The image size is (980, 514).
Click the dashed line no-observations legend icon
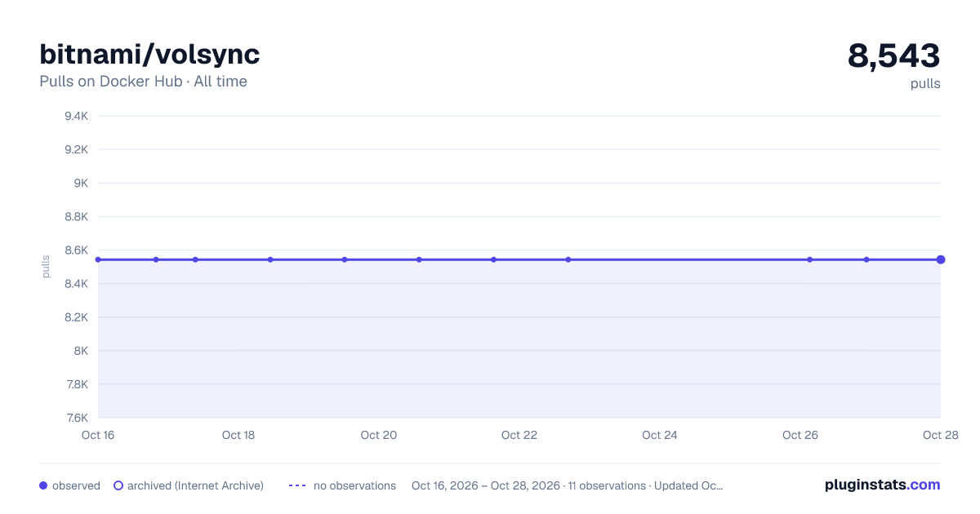tap(297, 485)
